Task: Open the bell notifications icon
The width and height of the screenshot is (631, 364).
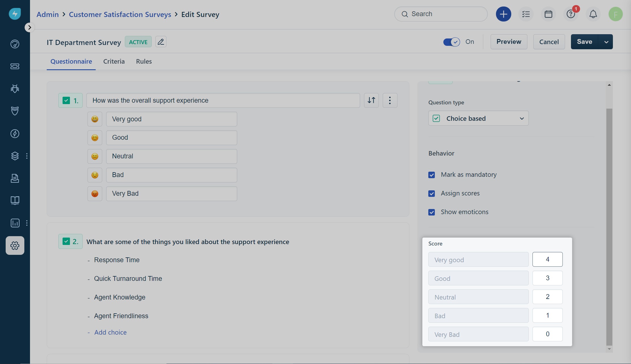Action: coord(593,14)
